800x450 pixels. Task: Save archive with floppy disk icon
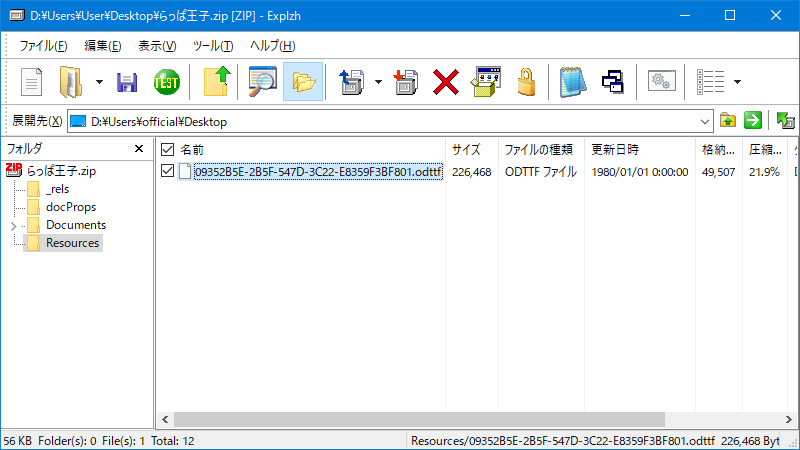127,82
